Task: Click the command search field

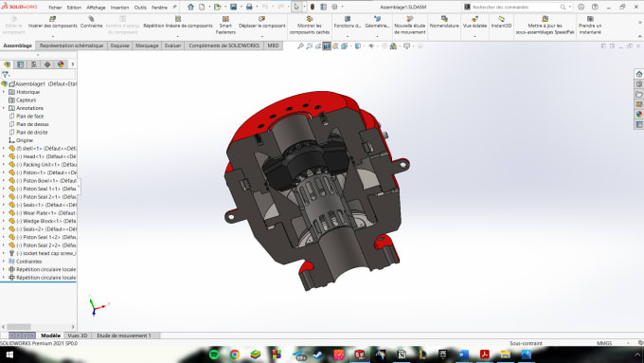Action: [x=515, y=7]
